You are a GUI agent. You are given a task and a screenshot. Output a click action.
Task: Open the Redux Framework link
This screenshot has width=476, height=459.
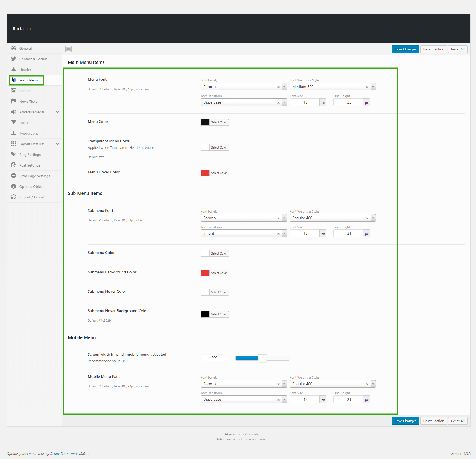[64, 454]
